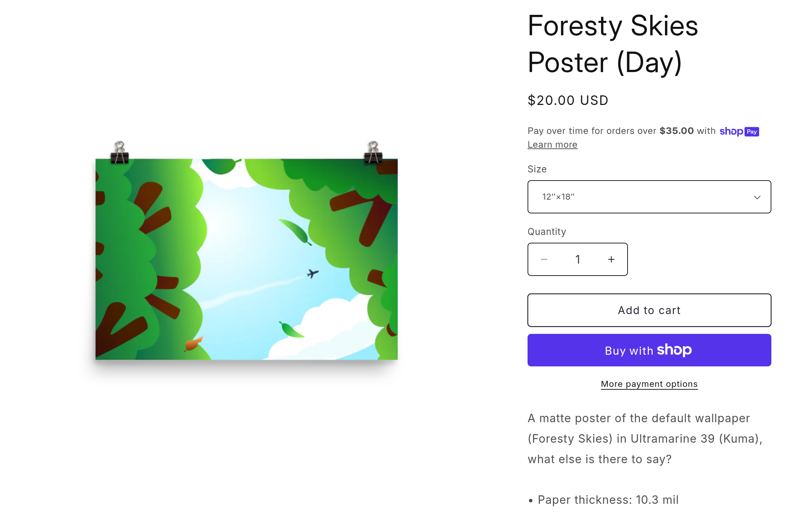Click the Size label above the selector
812x513 pixels.
coord(537,169)
